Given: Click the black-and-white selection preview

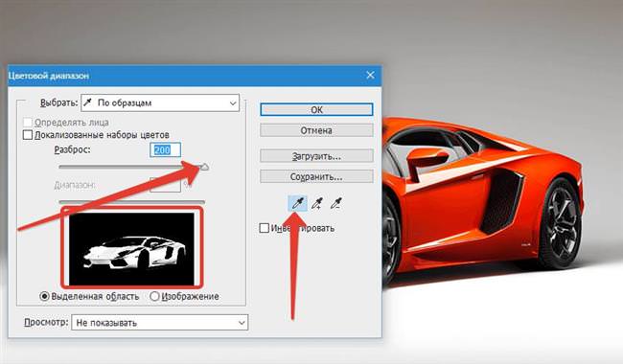Looking at the screenshot, I should [x=132, y=248].
